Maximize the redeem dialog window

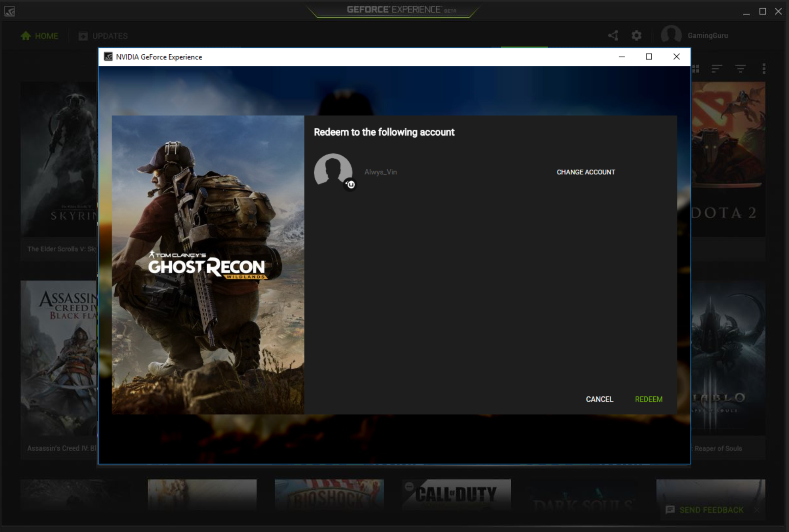[649, 57]
